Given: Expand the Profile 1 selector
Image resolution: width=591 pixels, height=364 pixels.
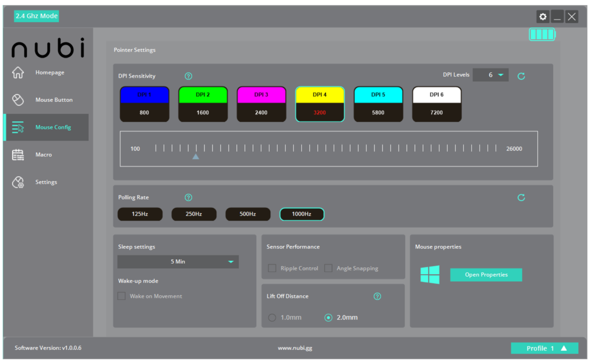Looking at the screenshot, I should click(544, 348).
